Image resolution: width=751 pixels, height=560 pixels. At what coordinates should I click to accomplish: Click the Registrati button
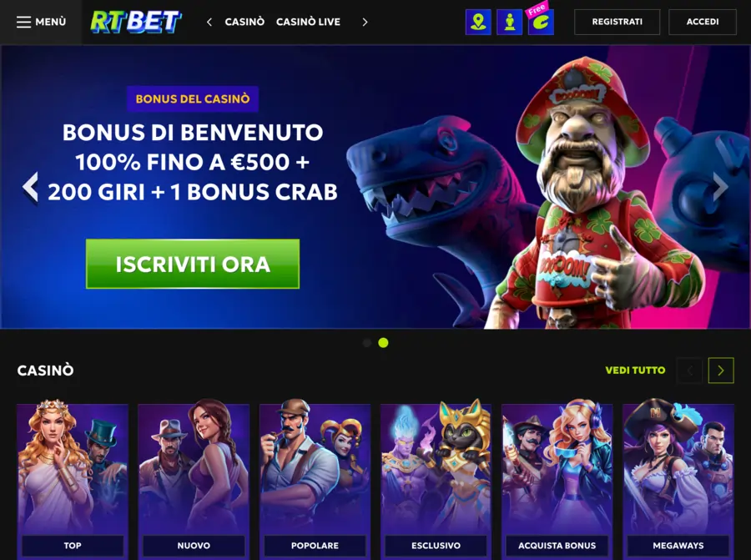tap(617, 22)
